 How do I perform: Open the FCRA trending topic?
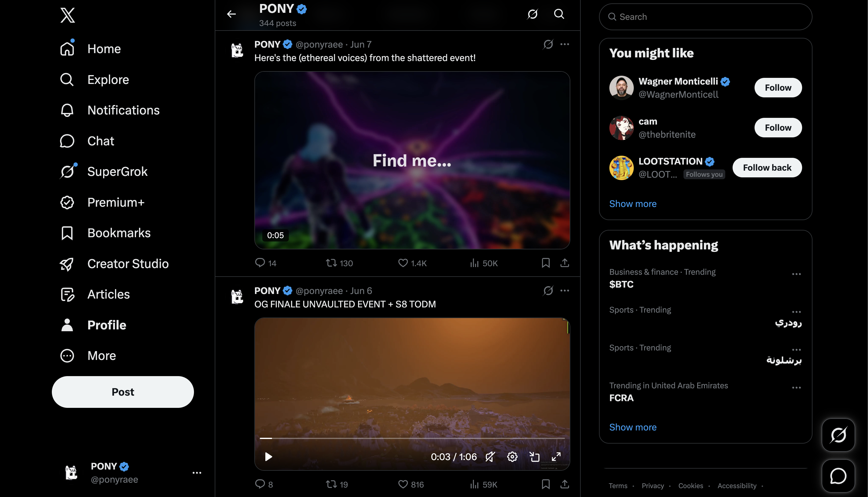pyautogui.click(x=621, y=398)
